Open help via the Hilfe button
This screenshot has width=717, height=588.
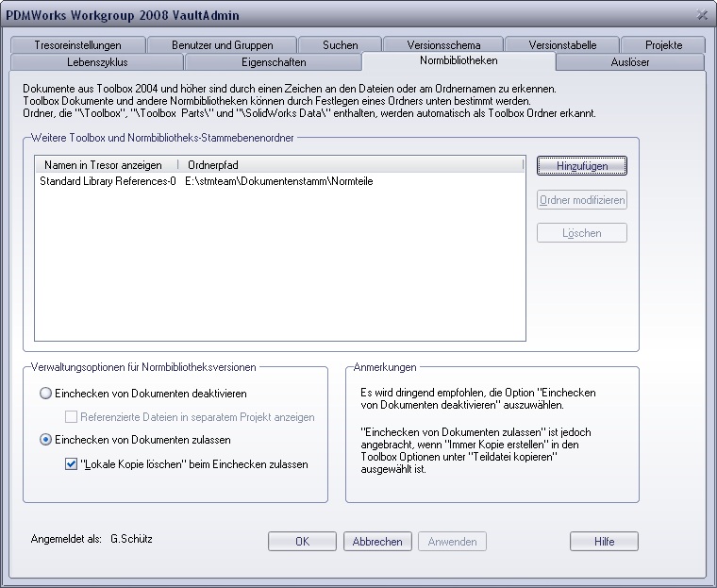(x=604, y=542)
